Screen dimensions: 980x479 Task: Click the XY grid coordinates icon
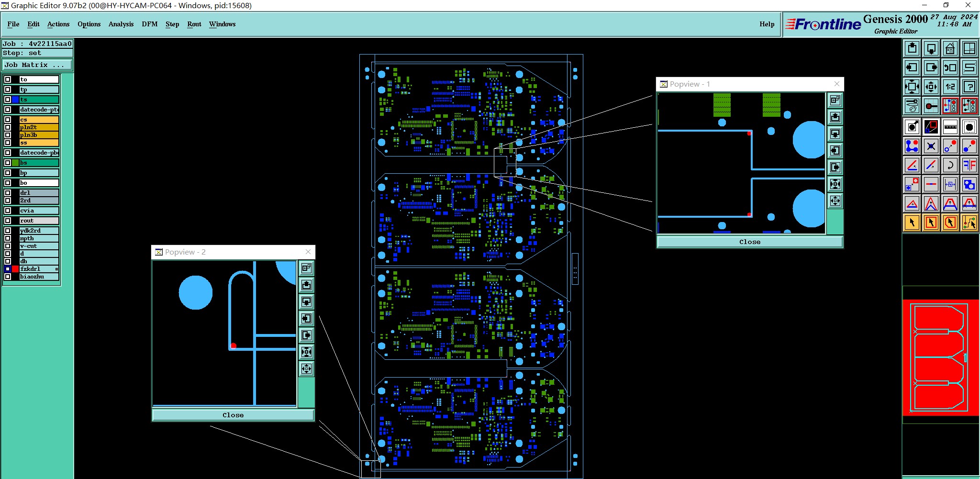969,48
